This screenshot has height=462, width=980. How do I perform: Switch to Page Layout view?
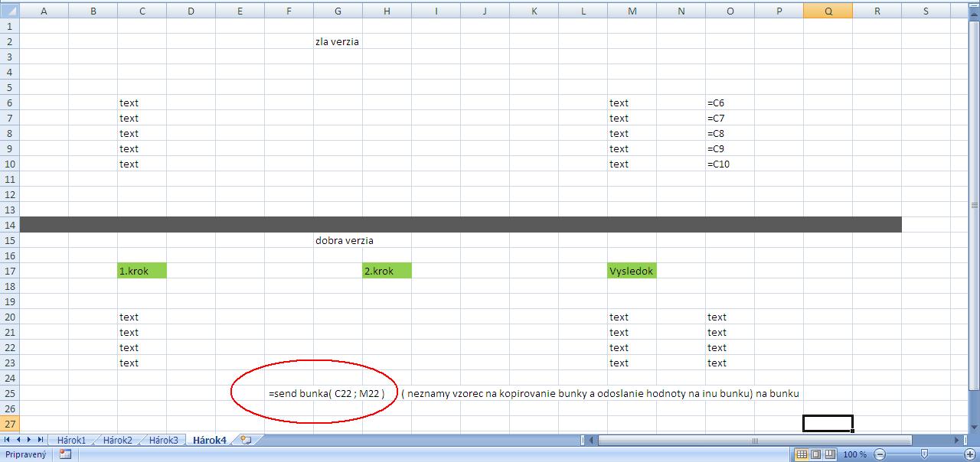pos(815,454)
